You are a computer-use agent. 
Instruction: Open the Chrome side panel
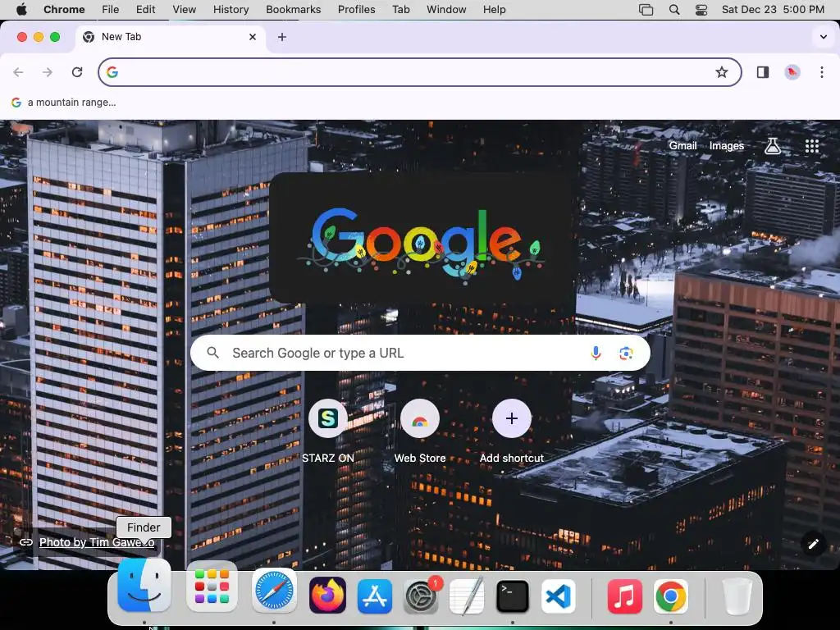[763, 72]
